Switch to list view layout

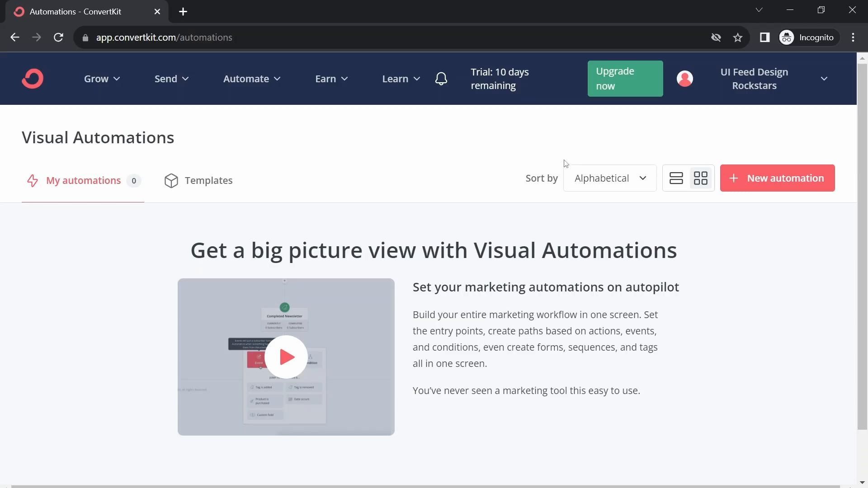[x=676, y=178]
